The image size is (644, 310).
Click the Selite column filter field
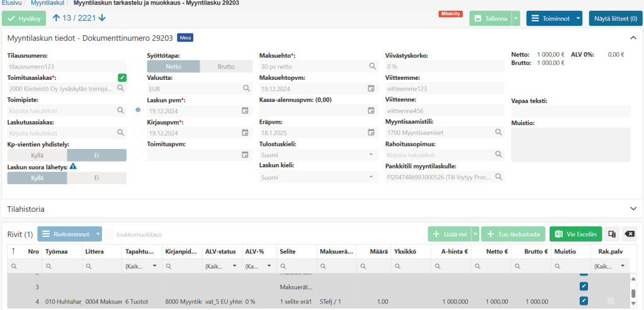(x=296, y=266)
